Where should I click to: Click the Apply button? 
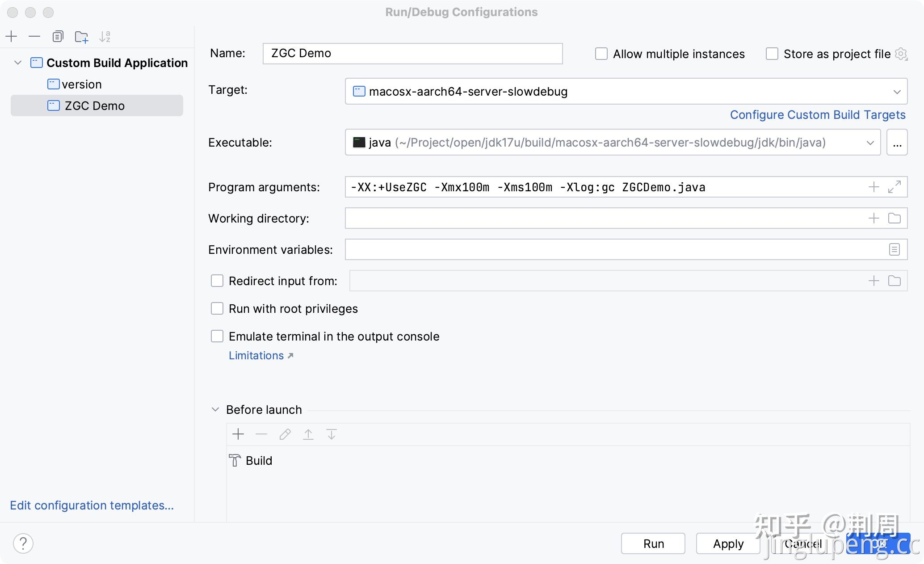tap(728, 543)
